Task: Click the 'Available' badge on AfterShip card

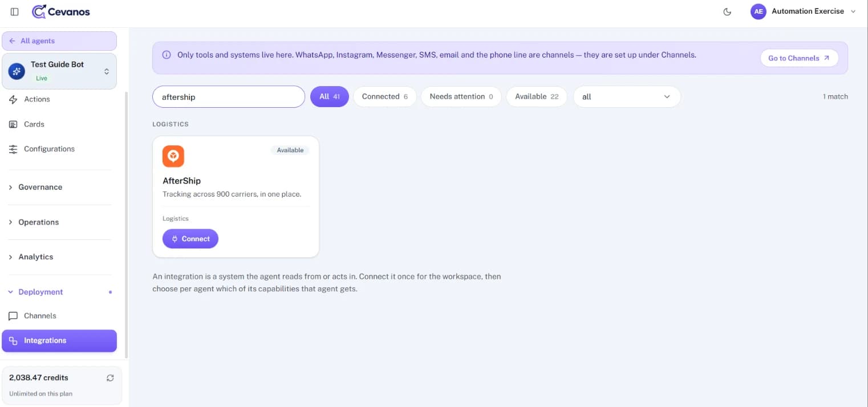Action: point(290,150)
